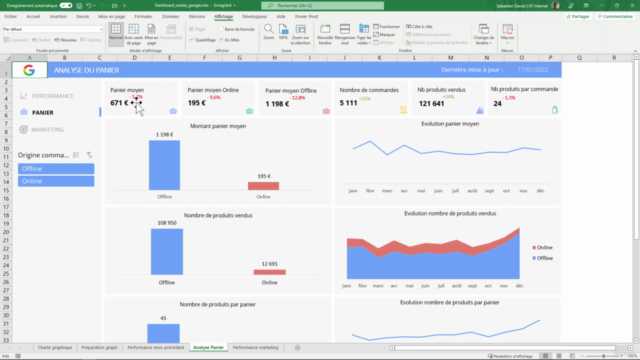
Task: Open a Nouvelle fenêtre
Action: [x=325, y=34]
